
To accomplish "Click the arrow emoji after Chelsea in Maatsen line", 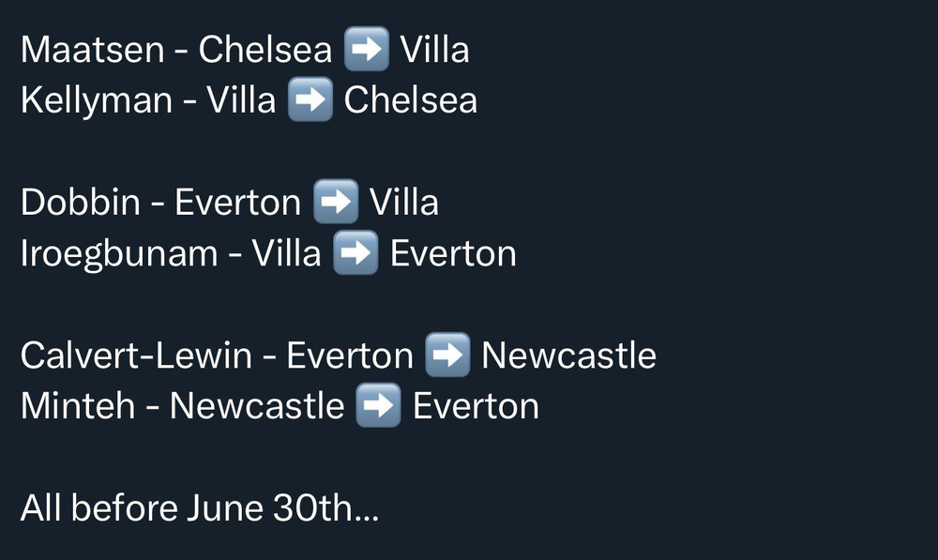I will point(367,49).
